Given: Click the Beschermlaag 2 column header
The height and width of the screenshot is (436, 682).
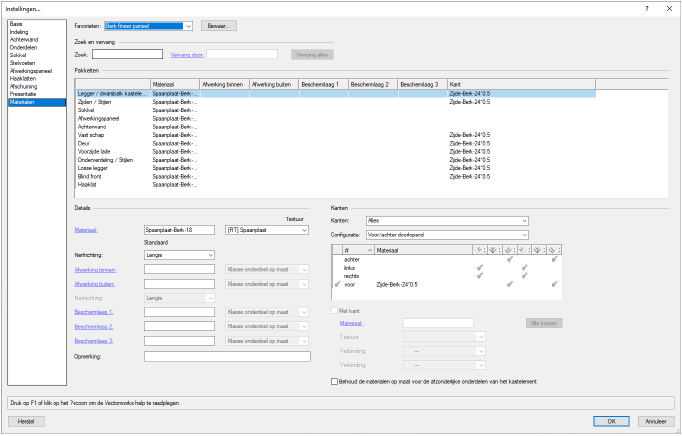Looking at the screenshot, I should click(373, 84).
